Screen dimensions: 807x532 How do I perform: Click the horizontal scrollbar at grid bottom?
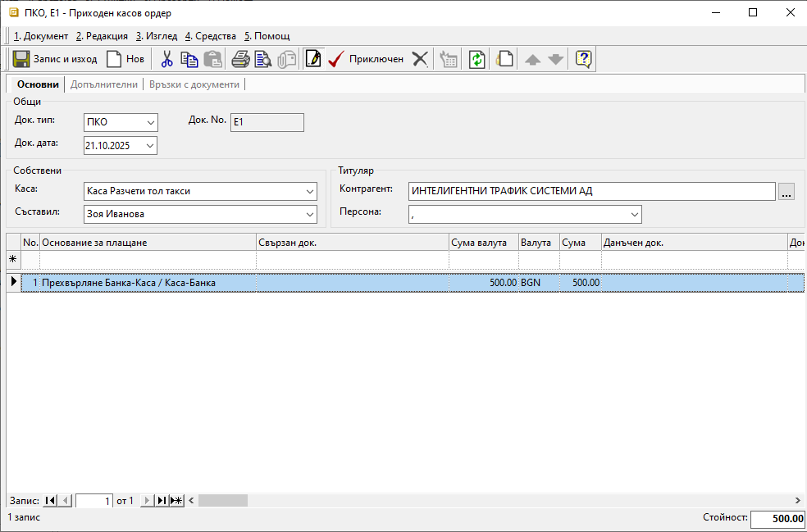[492, 500]
